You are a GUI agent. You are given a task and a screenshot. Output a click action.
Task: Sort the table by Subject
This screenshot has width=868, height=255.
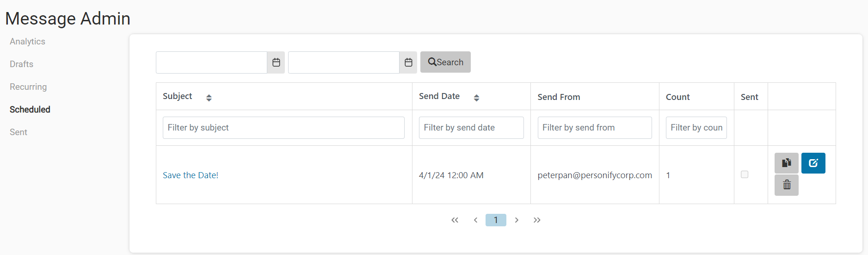[x=209, y=98]
